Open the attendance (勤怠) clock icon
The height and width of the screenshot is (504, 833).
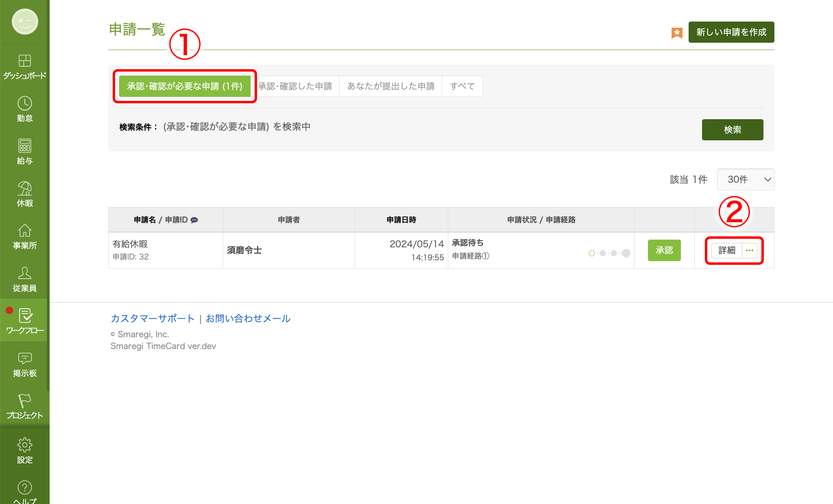25,104
